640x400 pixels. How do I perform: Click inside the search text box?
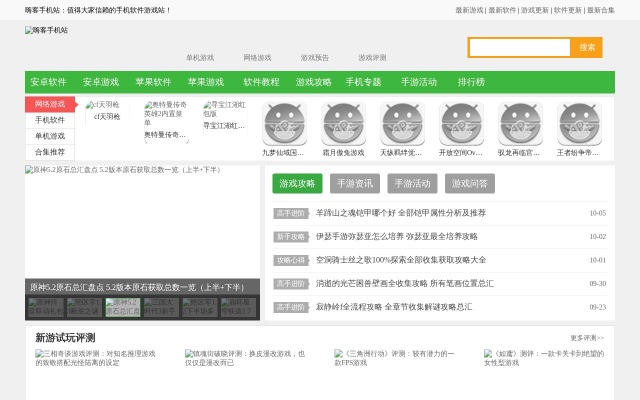coord(519,48)
